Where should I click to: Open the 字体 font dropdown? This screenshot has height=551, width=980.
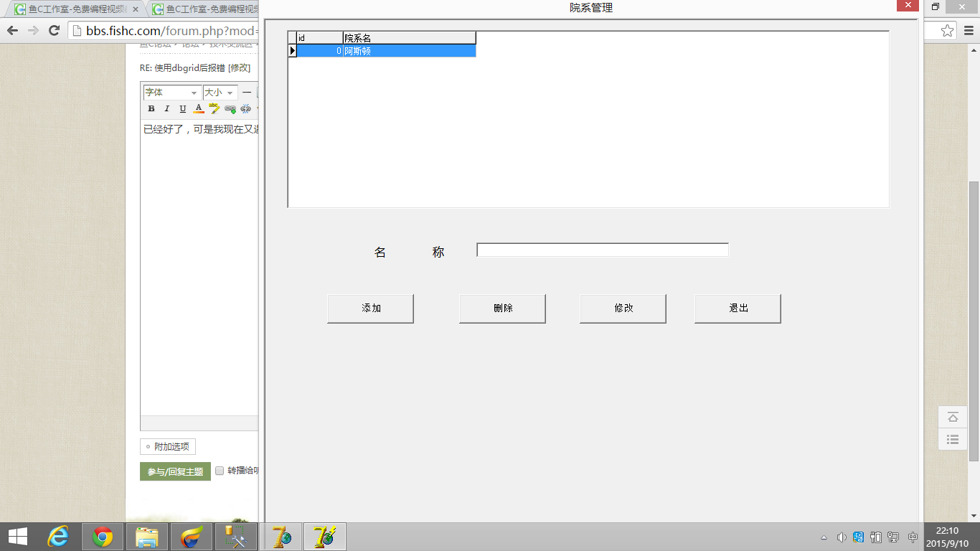172,93
